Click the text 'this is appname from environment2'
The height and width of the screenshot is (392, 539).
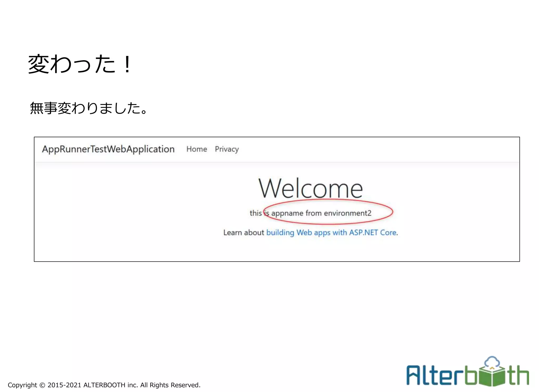tap(311, 213)
